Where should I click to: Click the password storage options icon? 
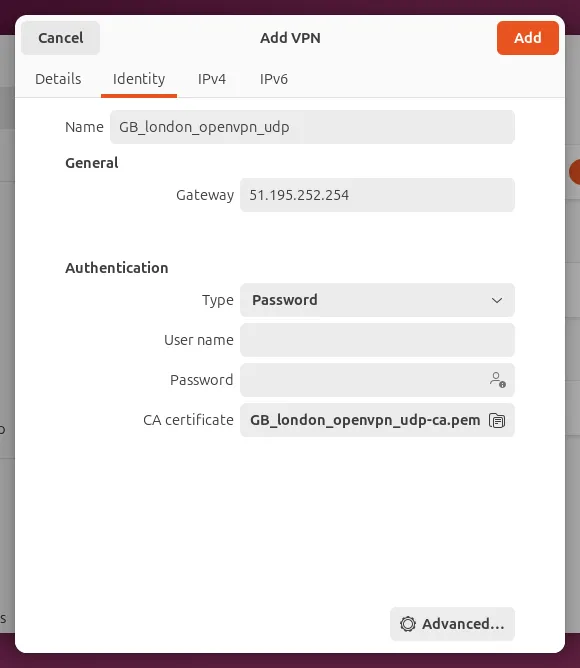497,380
